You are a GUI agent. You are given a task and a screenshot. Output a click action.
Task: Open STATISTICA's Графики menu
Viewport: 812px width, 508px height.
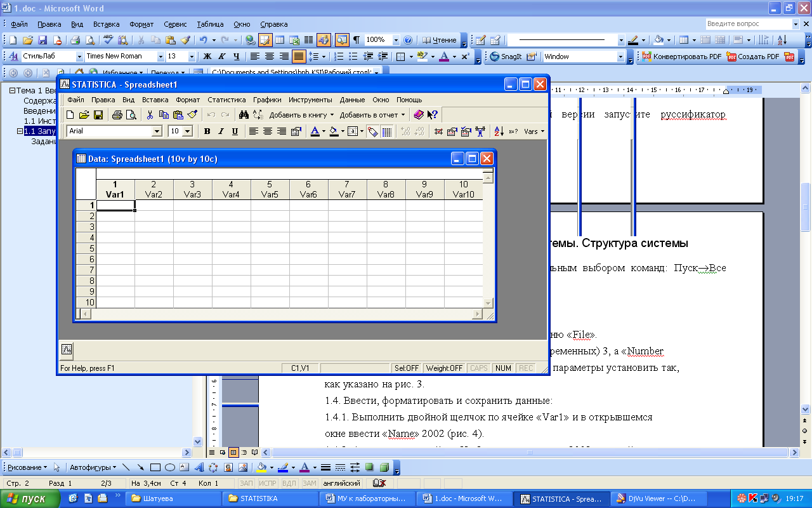(x=267, y=100)
